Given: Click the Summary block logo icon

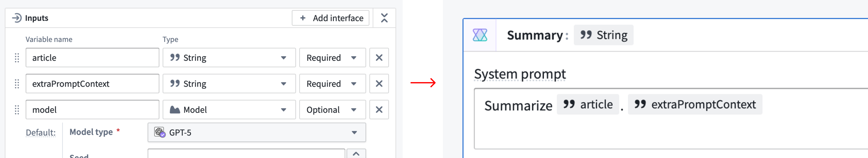Looking at the screenshot, I should pyautogui.click(x=479, y=35).
